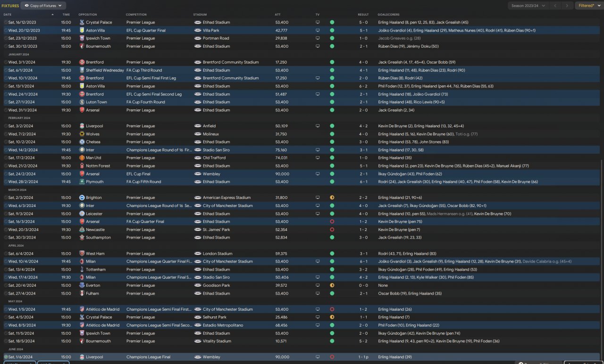Tick the select circle for Sat, 13/4/2024
604x364 pixels.
pyautogui.click(x=6, y=269)
